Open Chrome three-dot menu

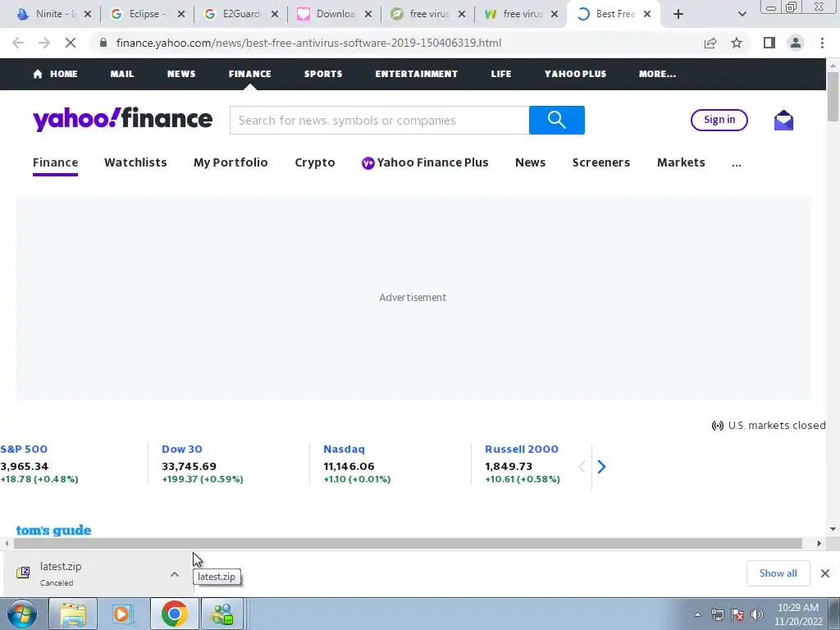(822, 43)
